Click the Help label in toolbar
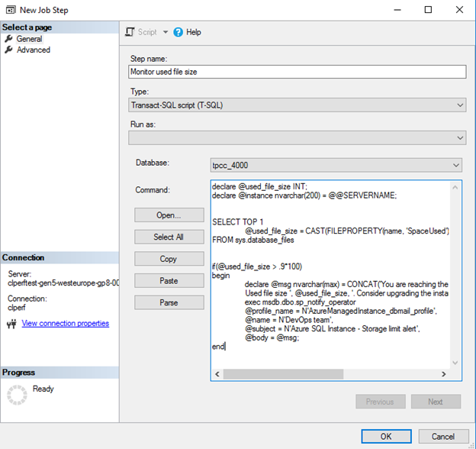The image size is (476, 449). (194, 32)
